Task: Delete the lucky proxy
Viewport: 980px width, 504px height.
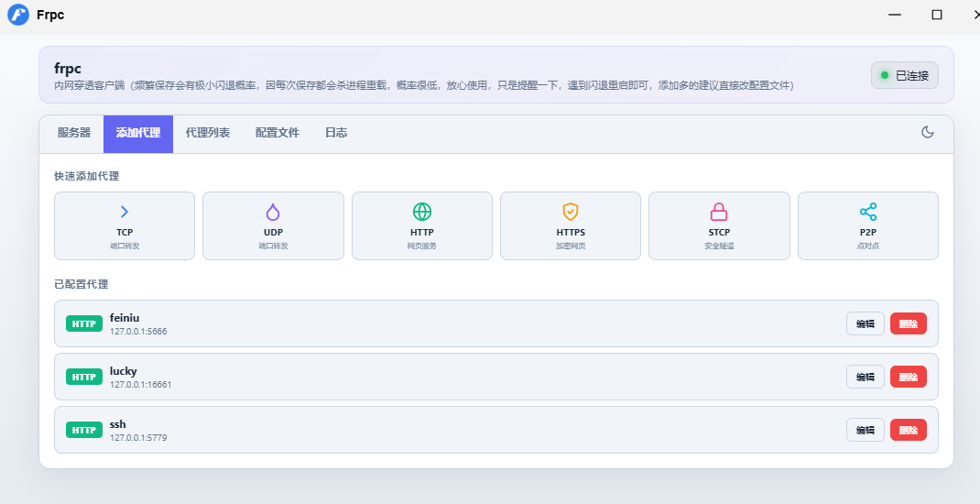Action: pyautogui.click(x=909, y=377)
